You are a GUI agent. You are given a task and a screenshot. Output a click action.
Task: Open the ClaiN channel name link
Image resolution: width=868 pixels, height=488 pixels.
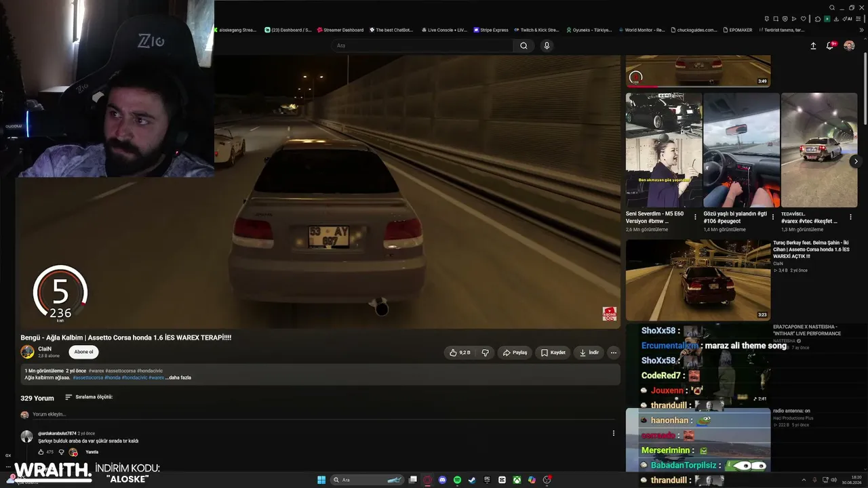click(45, 348)
